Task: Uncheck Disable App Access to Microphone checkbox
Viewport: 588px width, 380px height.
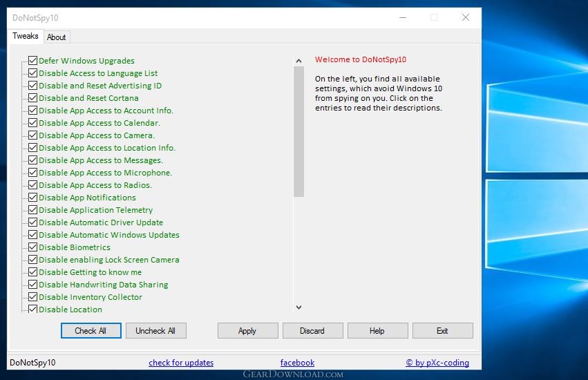Action: click(33, 172)
